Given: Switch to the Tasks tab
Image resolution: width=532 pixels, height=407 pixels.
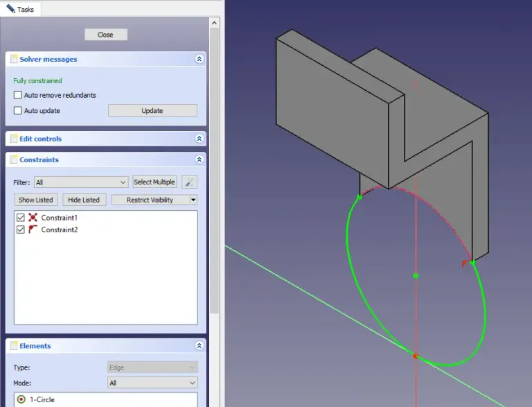Looking at the screenshot, I should (x=21, y=9).
